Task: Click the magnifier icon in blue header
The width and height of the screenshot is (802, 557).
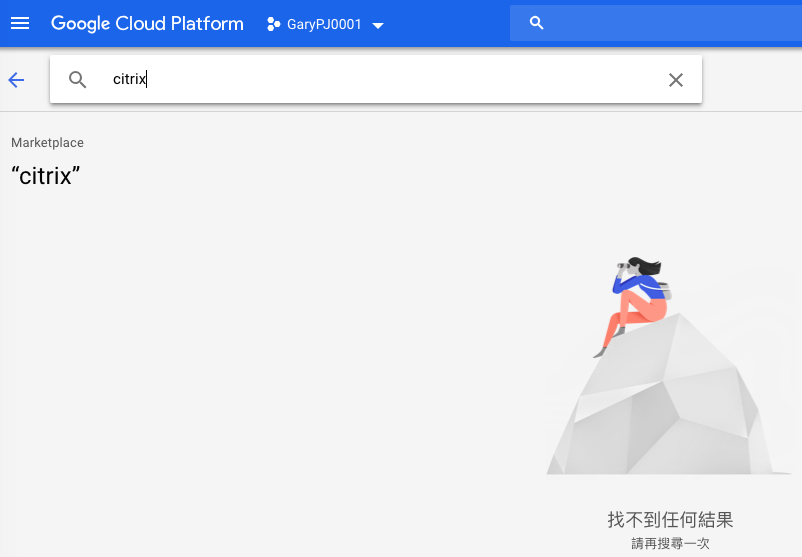Action: click(536, 23)
